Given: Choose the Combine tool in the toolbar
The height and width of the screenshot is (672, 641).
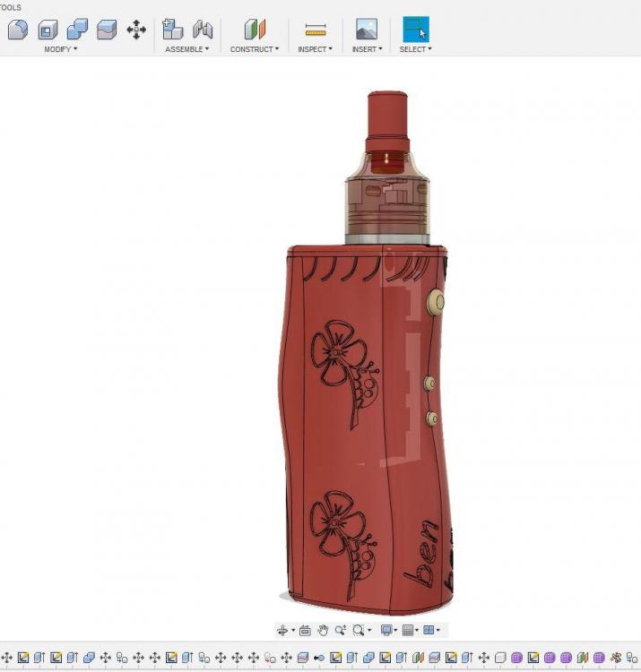Looking at the screenshot, I should 78,30.
